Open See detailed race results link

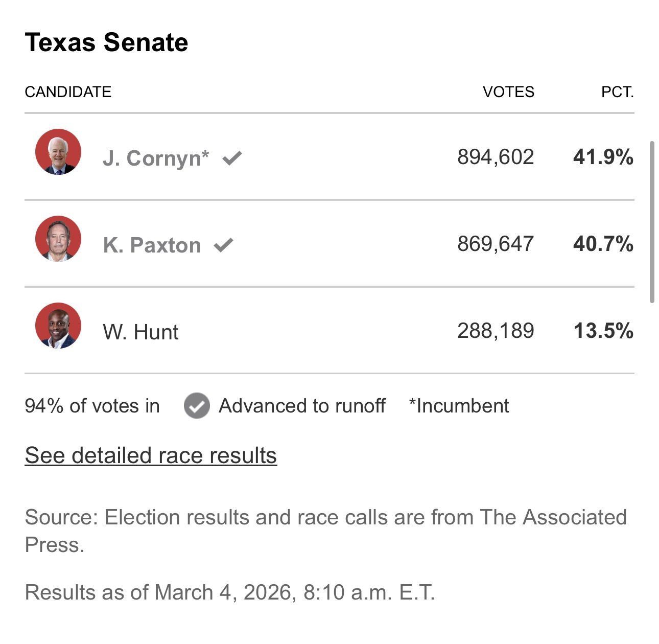(x=151, y=455)
